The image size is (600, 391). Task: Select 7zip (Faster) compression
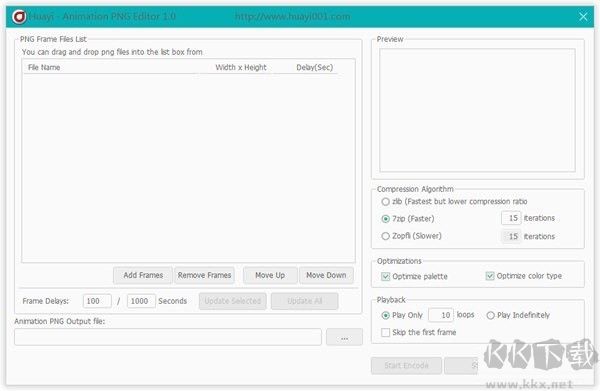385,219
